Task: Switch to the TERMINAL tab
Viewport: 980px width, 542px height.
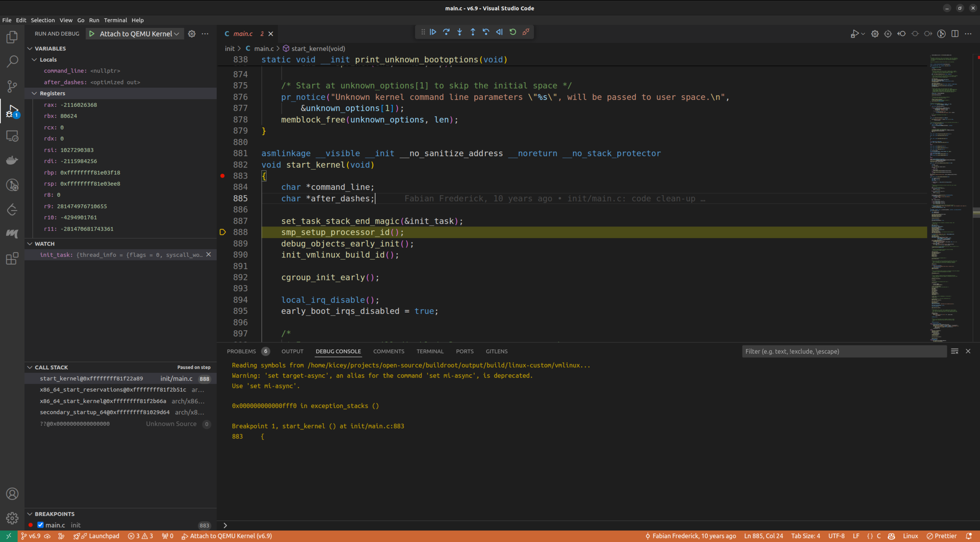Action: pos(430,351)
